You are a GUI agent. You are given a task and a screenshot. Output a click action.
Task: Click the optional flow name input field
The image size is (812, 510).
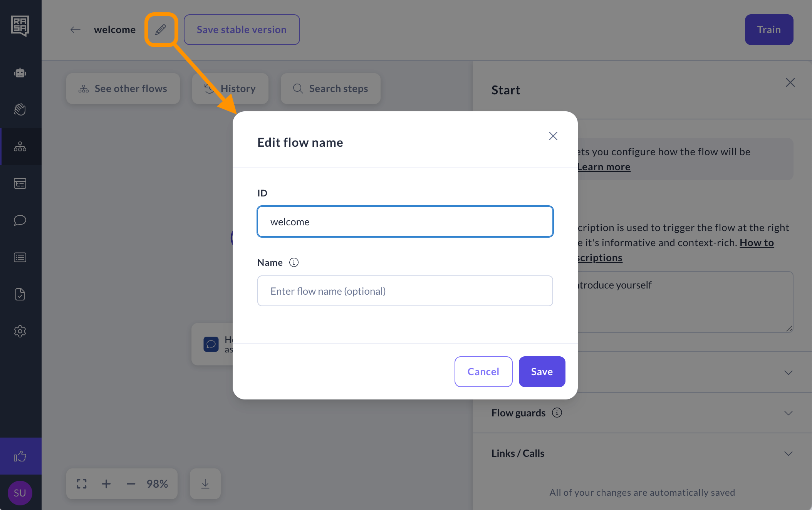(x=405, y=291)
